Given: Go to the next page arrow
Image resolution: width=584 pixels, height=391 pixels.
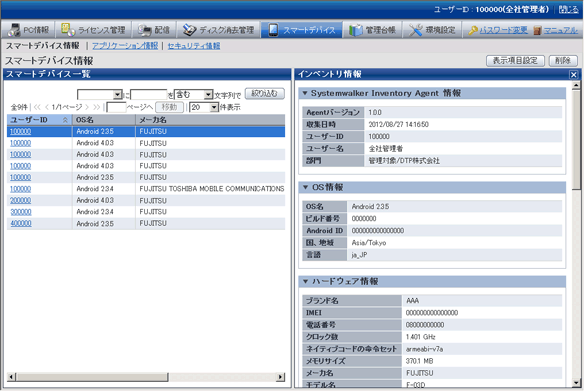Looking at the screenshot, I should [x=87, y=107].
